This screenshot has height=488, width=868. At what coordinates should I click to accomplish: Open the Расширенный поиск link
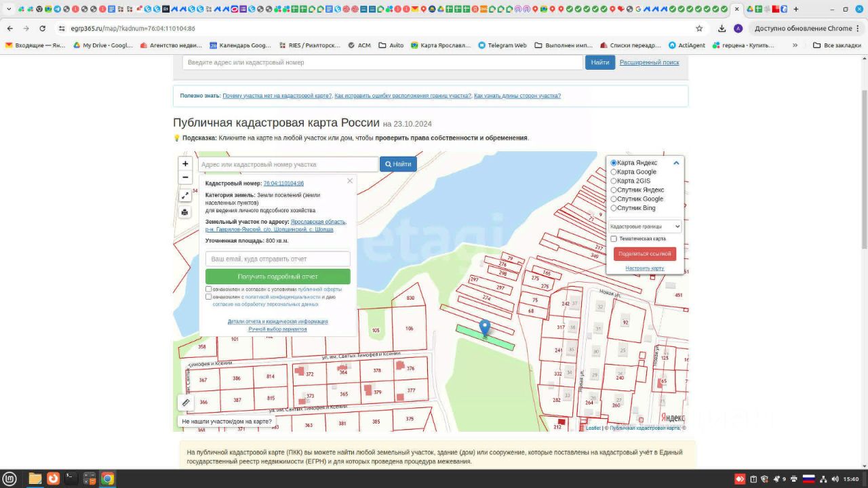click(649, 62)
